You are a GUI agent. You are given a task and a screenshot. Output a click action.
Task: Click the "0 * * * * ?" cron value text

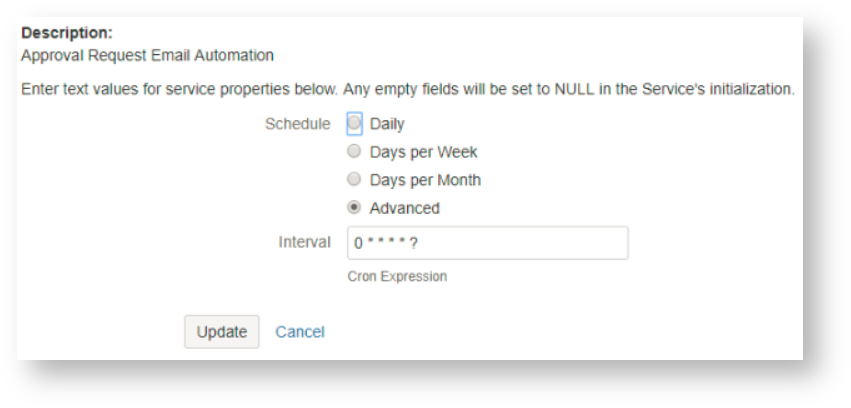tap(385, 243)
